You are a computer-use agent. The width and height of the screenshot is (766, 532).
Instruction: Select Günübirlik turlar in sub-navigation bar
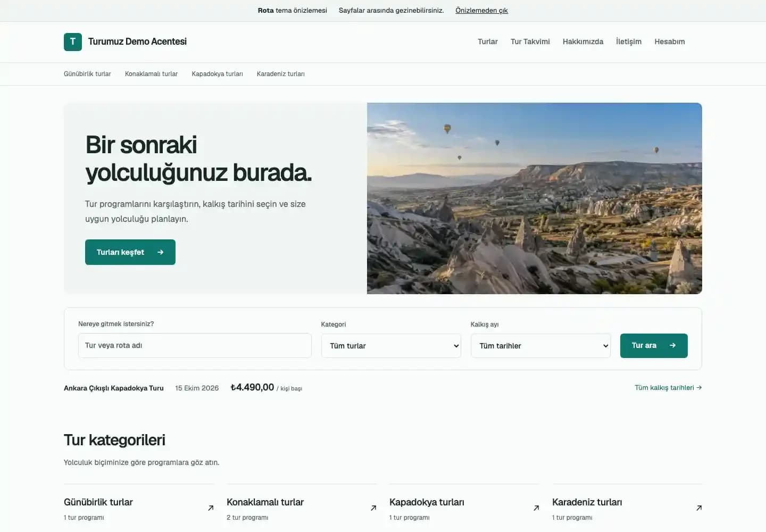[x=87, y=74]
